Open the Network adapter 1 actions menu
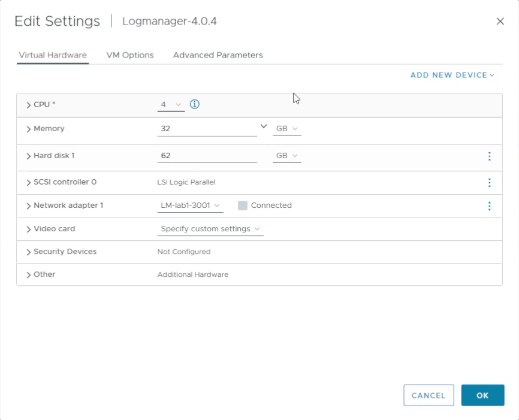The width and height of the screenshot is (519, 420). pyautogui.click(x=490, y=206)
